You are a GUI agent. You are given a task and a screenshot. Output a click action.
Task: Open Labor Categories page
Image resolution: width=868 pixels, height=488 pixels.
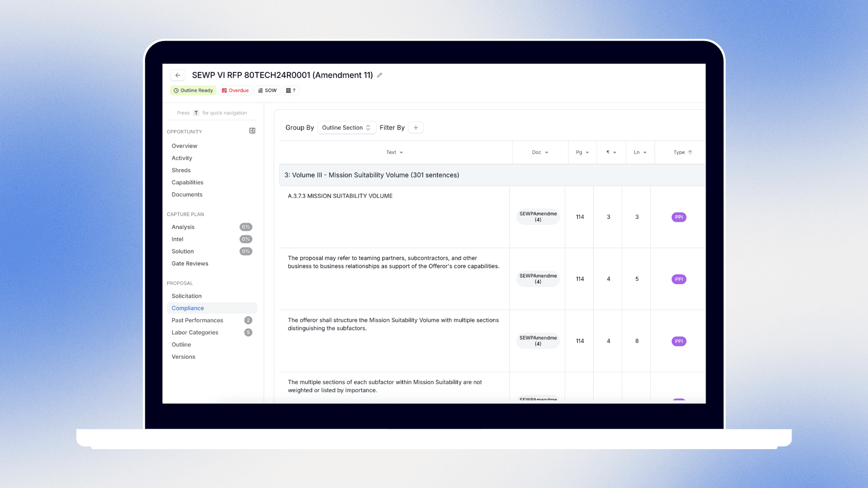pos(195,333)
